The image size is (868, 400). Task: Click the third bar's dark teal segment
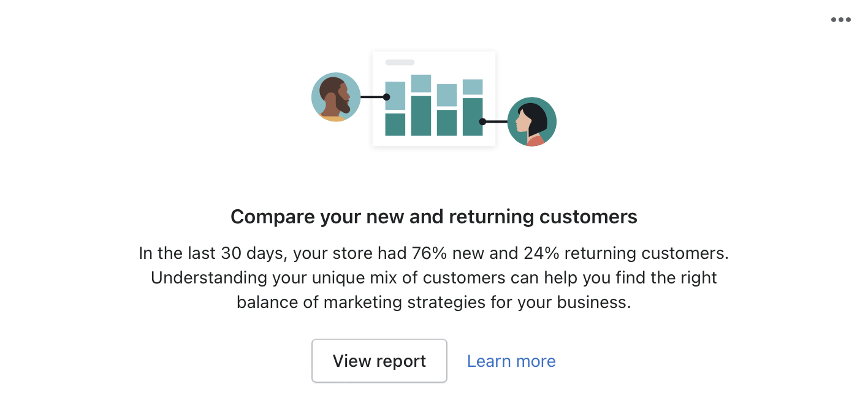[x=446, y=122]
